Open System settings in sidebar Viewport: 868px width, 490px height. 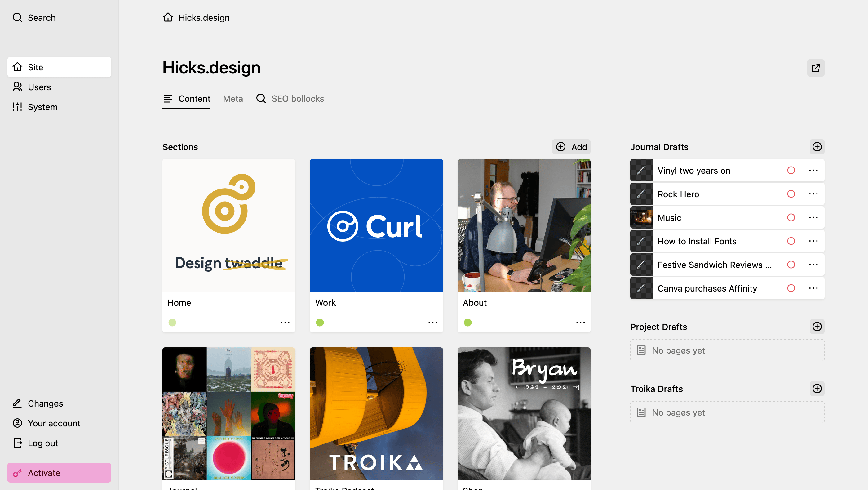click(59, 107)
